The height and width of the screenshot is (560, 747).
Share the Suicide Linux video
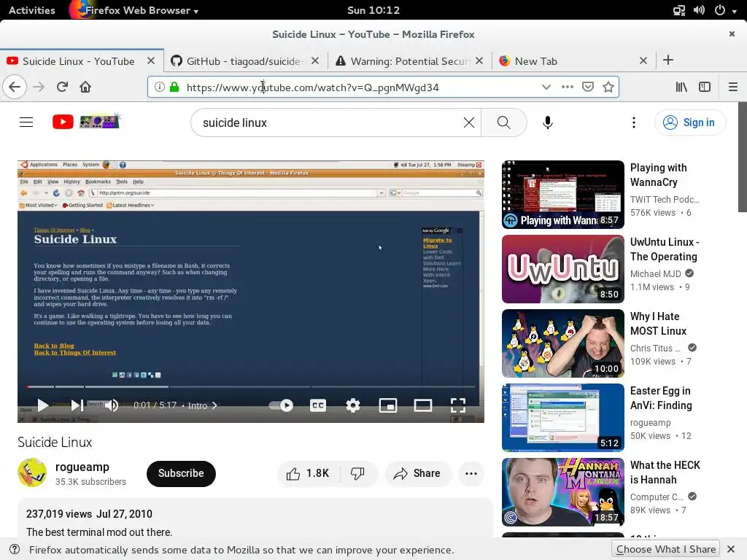[417, 473]
